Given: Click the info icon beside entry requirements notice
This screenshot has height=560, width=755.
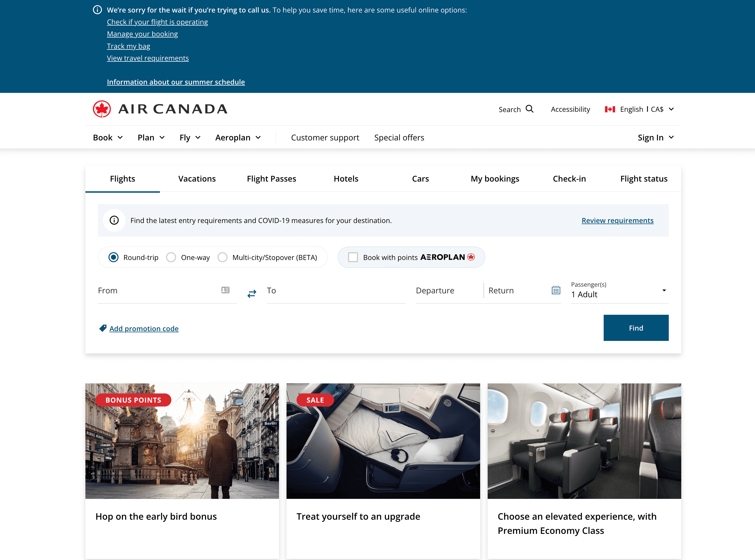Looking at the screenshot, I should tap(114, 220).
